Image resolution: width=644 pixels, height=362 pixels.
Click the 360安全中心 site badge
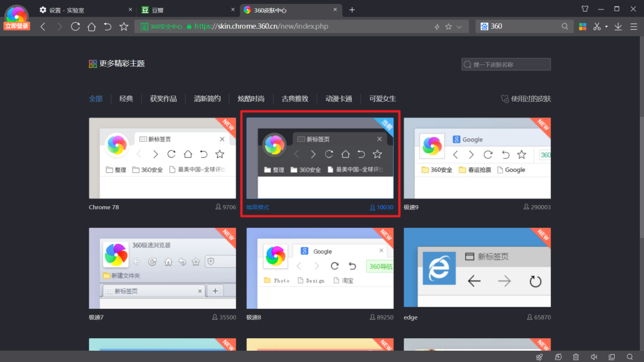click(x=162, y=27)
